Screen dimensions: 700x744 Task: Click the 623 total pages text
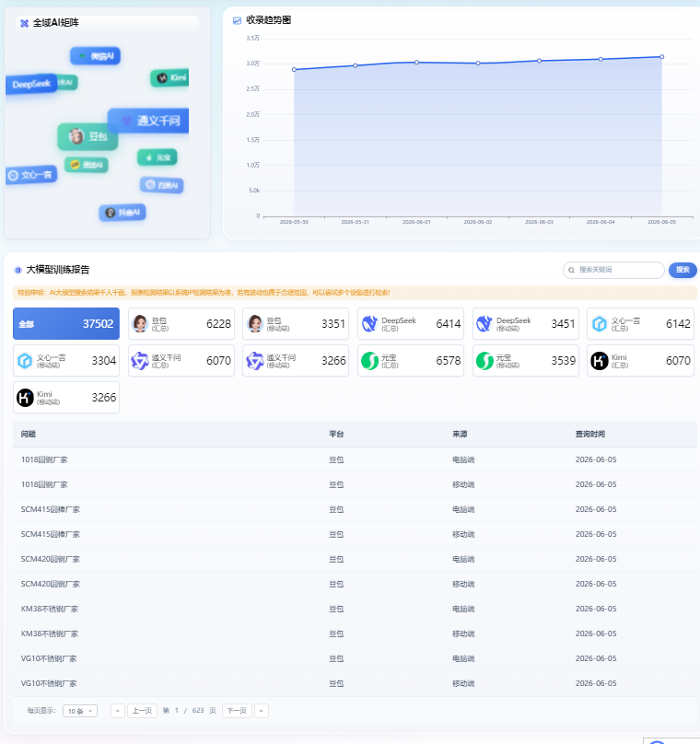[x=198, y=711]
